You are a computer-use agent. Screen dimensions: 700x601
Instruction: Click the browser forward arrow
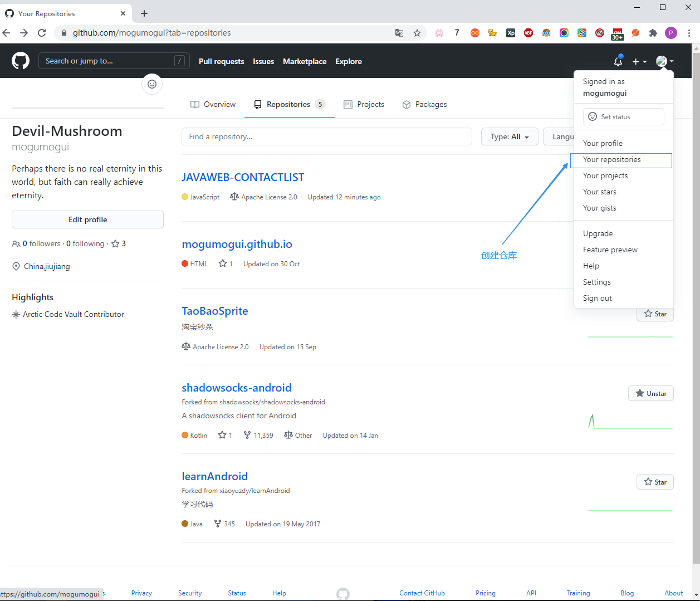24,33
